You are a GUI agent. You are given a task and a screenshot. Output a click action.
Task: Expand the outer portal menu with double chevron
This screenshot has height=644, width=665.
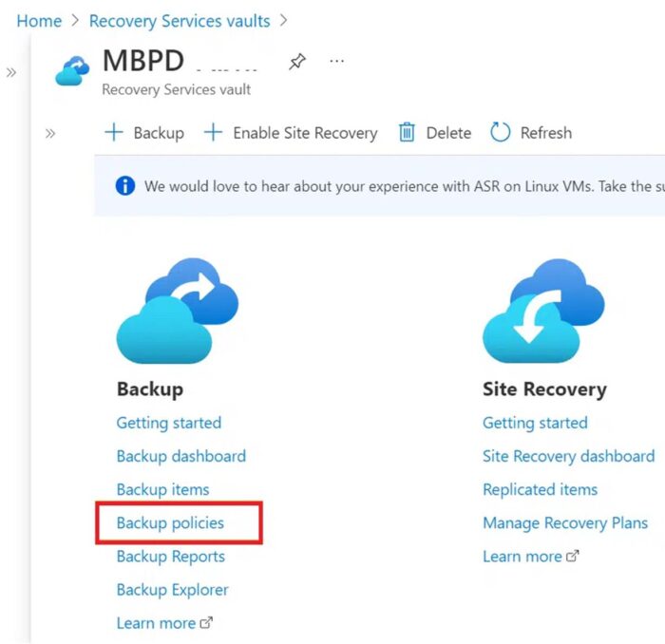11,72
